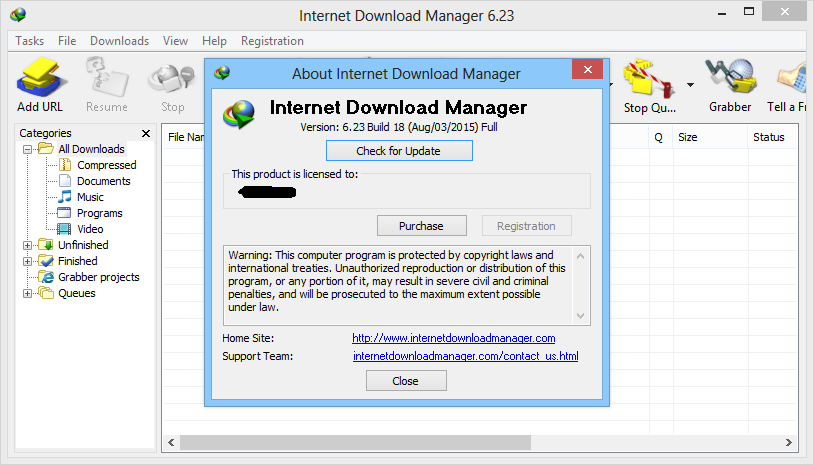This screenshot has width=814, height=465.
Task: Select the Documents category
Action: click(103, 181)
